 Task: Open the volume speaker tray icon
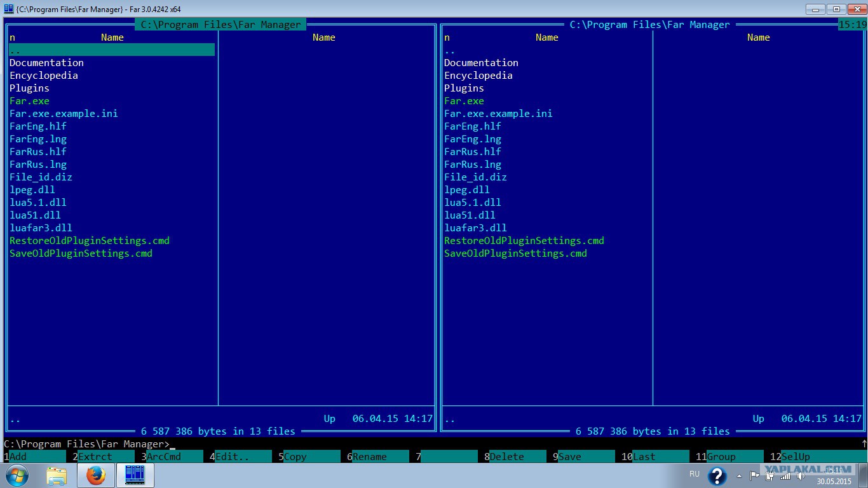point(800,475)
